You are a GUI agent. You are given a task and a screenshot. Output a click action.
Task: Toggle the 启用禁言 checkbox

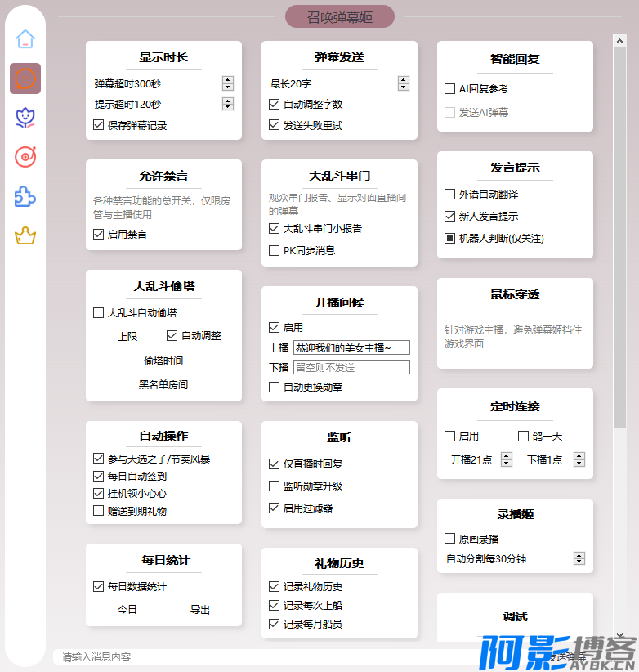[99, 234]
